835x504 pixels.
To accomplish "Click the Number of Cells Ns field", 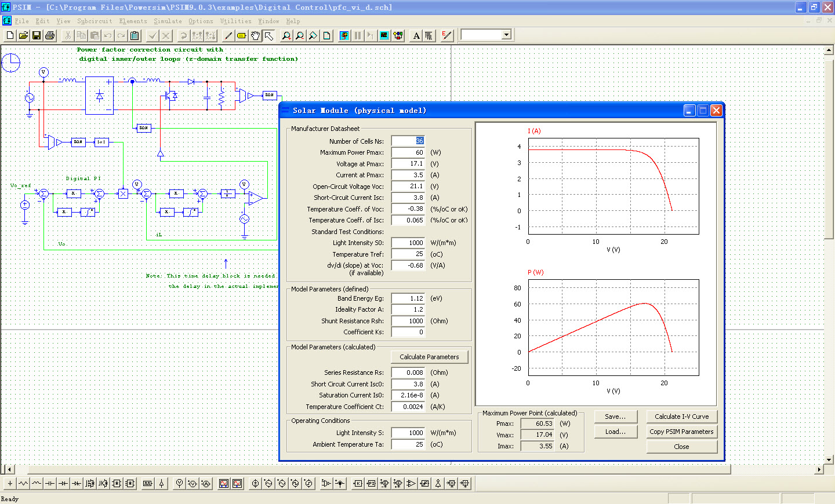I will [x=408, y=141].
